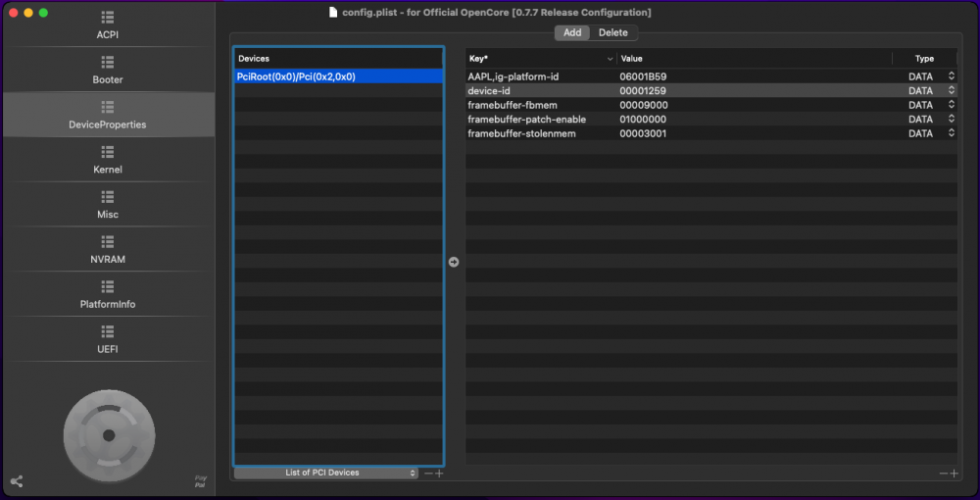Image resolution: width=980 pixels, height=500 pixels.
Task: Add a device with plus under Devices
Action: (x=439, y=474)
